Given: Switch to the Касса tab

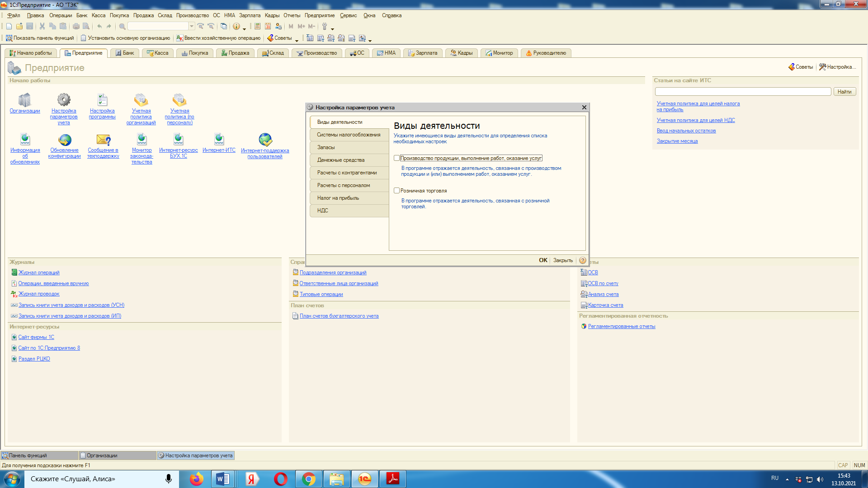Looking at the screenshot, I should point(157,53).
